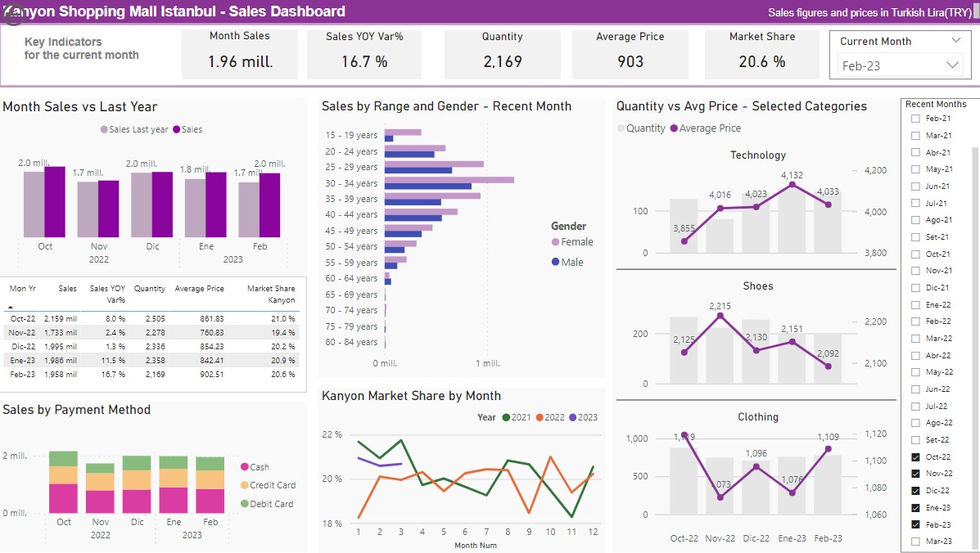The width and height of the screenshot is (980, 553).
Task: Click the Sales Last year legend swatch
Action: coord(104,129)
